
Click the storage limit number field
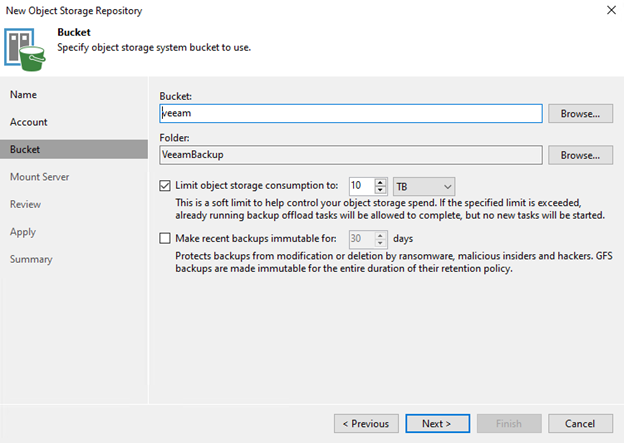coord(360,186)
